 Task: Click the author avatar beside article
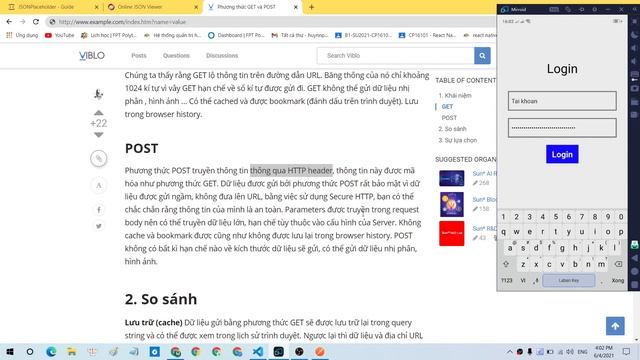(98, 94)
